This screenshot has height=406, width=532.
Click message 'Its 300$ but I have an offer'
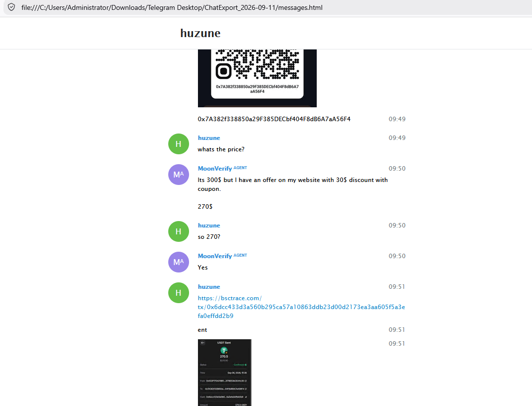pyautogui.click(x=292, y=184)
